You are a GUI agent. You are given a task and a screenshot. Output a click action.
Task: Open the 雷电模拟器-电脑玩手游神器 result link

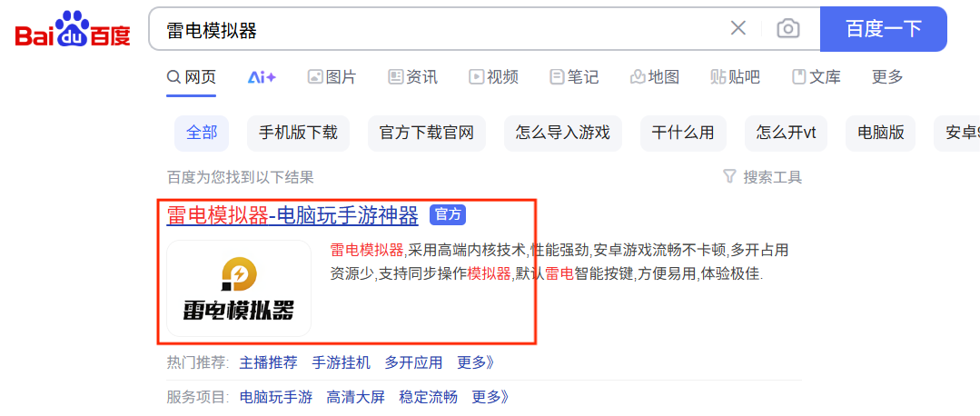[x=292, y=215]
